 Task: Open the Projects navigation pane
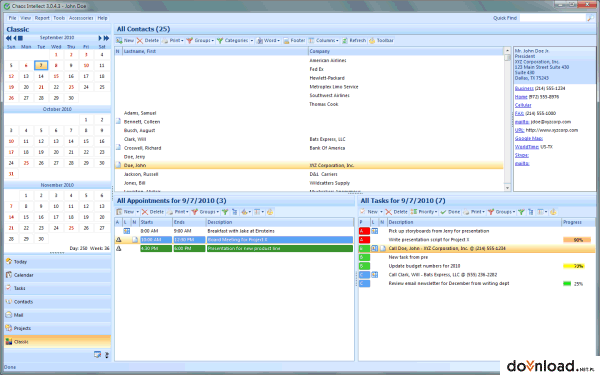click(x=57, y=328)
